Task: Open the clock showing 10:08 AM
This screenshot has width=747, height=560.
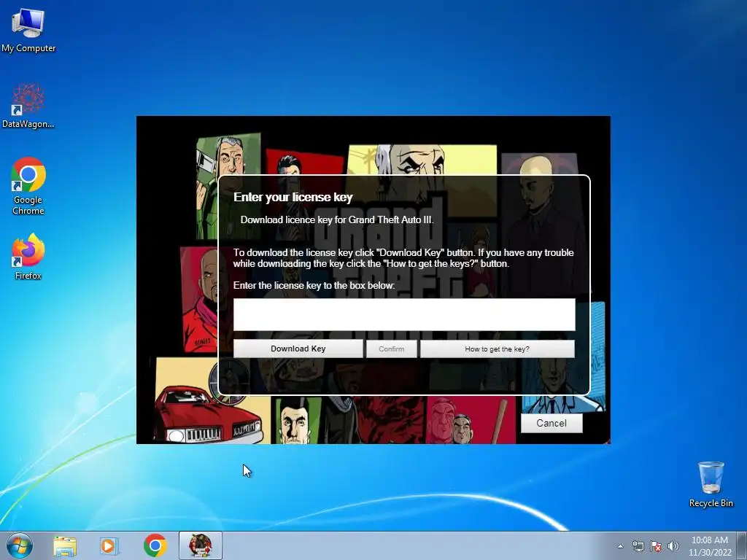Action: 709,546
